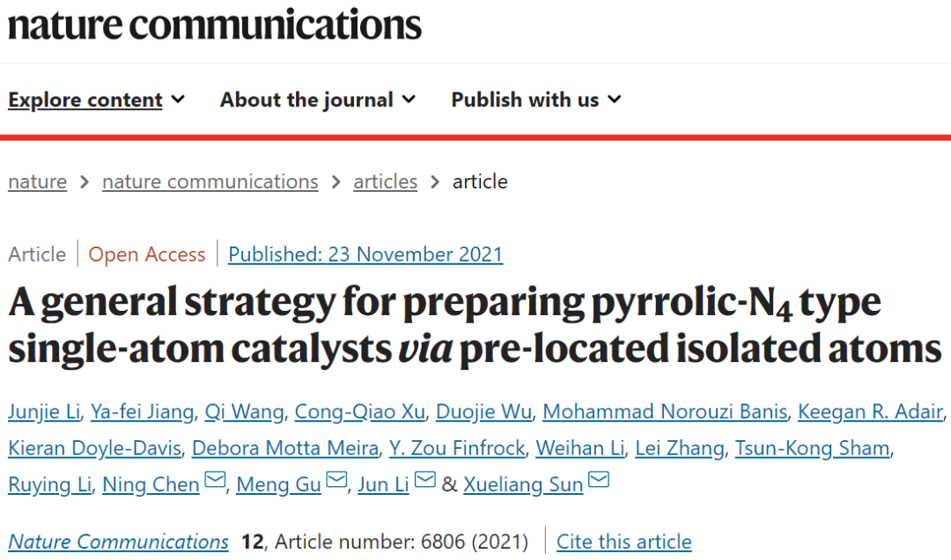The width and height of the screenshot is (951, 560).
Task: Click the italic Nature Communications journal link
Action: pos(118,542)
